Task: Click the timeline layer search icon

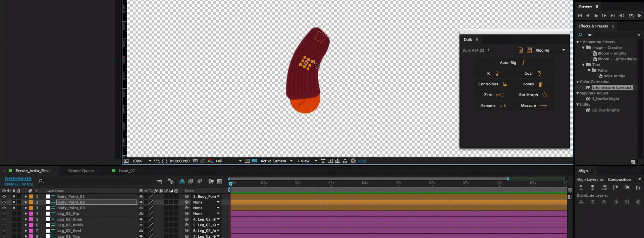Action: point(41,181)
